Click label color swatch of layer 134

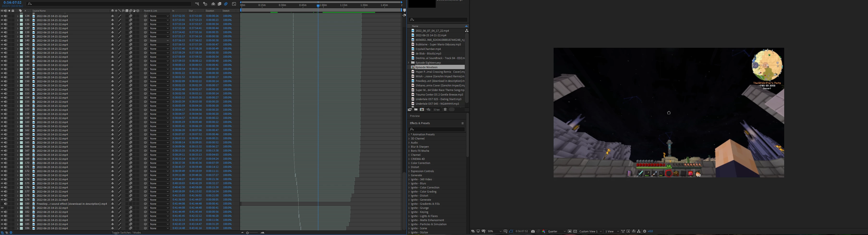click(21, 16)
